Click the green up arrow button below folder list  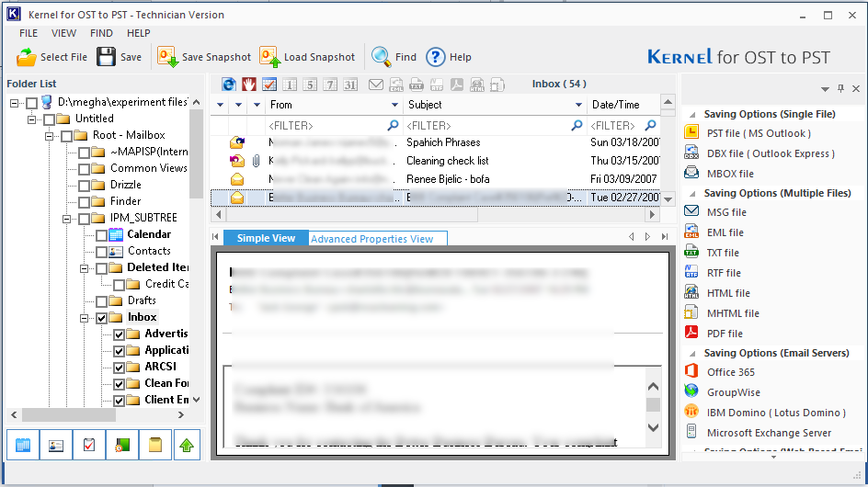(187, 445)
